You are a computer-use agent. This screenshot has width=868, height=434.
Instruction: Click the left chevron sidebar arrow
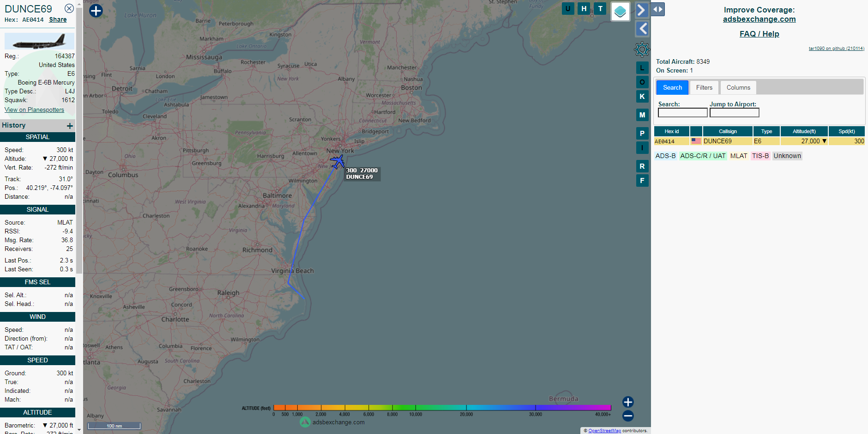(642, 29)
